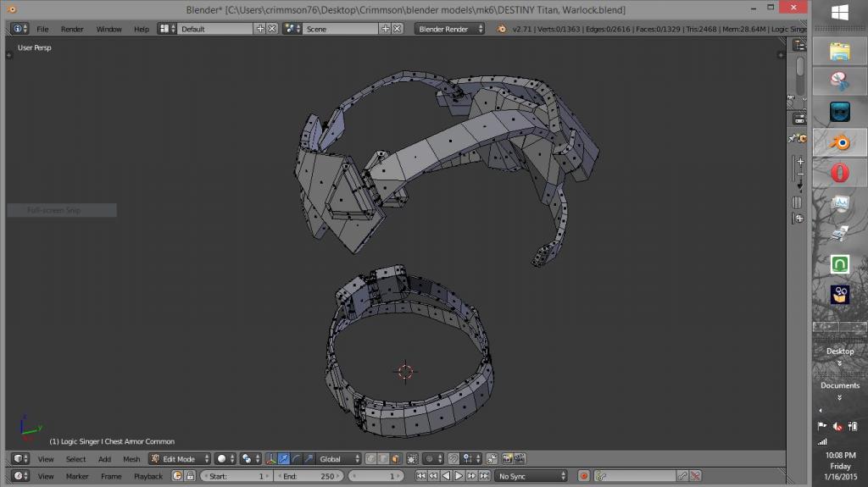This screenshot has width=868, height=487.
Task: Click the End frame field
Action: (309, 476)
